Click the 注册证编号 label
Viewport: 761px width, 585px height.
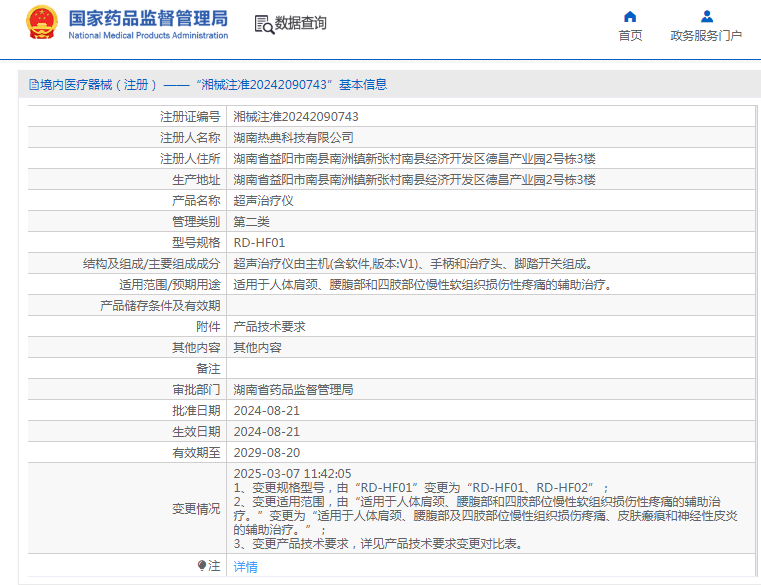[190, 117]
